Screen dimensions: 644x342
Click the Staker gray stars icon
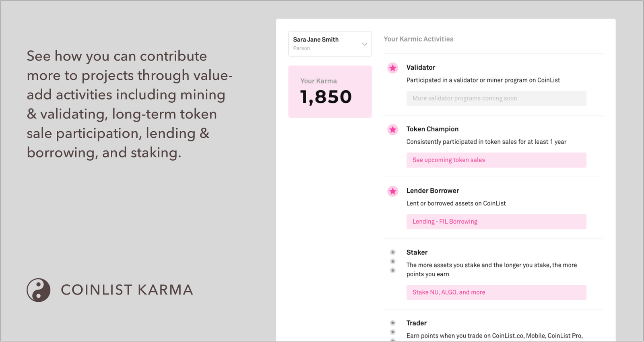[x=392, y=261]
